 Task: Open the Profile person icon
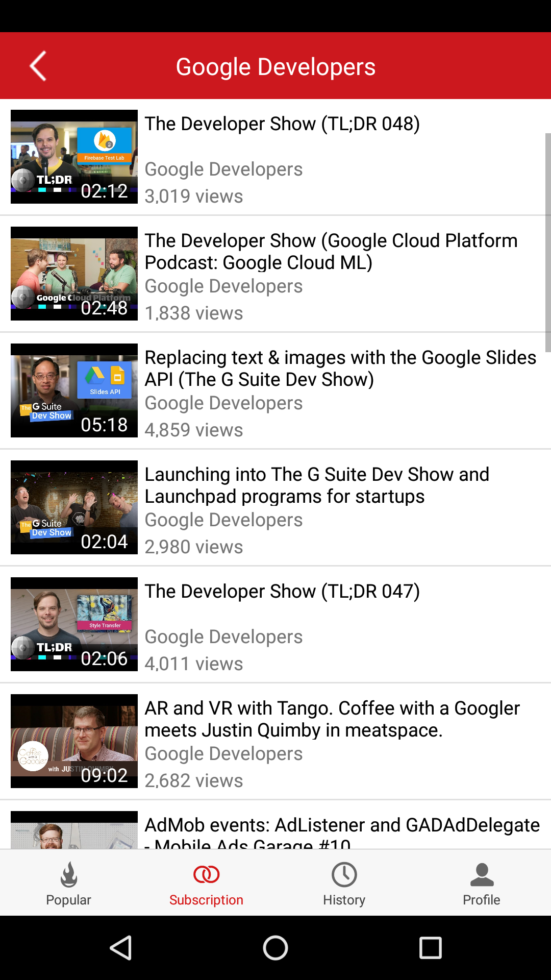pos(482,874)
